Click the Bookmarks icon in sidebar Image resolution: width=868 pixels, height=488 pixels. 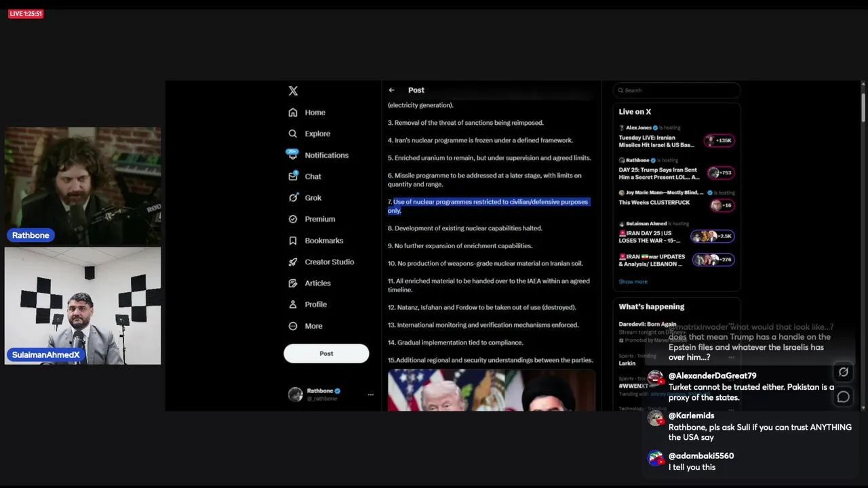[x=293, y=241]
